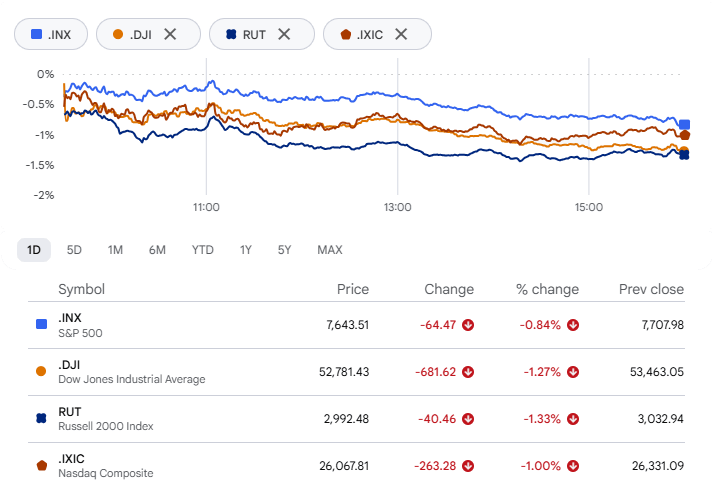Remove RUT chip with its X icon
The height and width of the screenshot is (496, 712).
pyautogui.click(x=284, y=34)
